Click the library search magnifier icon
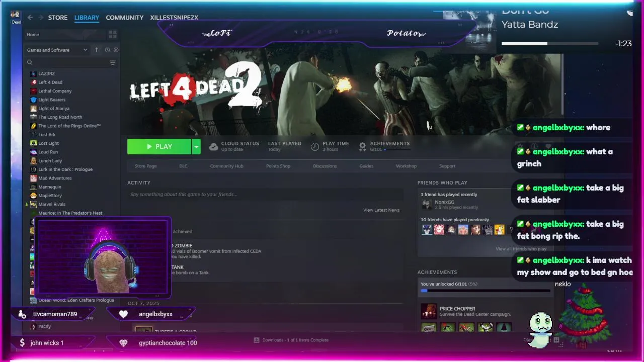This screenshot has width=644, height=362. [x=30, y=62]
